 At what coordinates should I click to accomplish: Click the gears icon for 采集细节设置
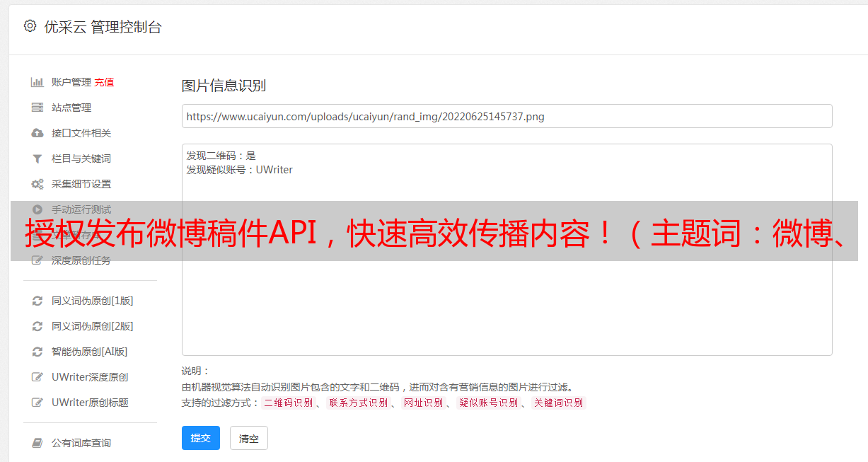37,184
